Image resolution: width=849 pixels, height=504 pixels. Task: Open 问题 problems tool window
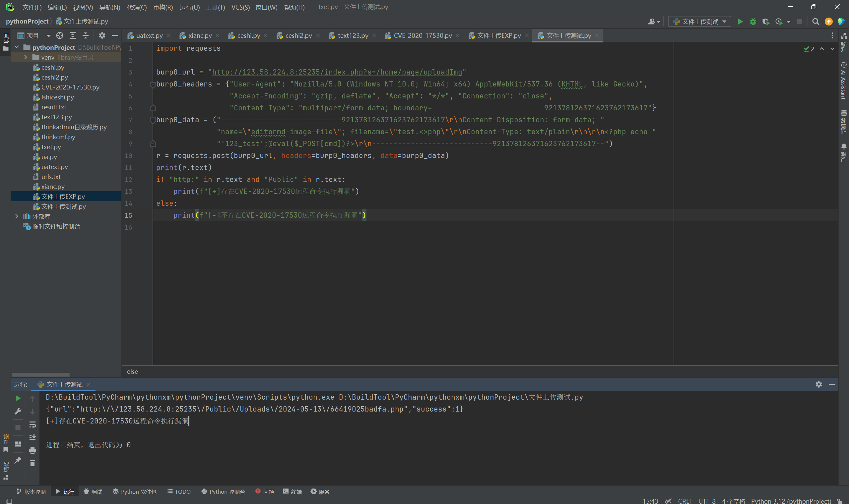tap(264, 491)
